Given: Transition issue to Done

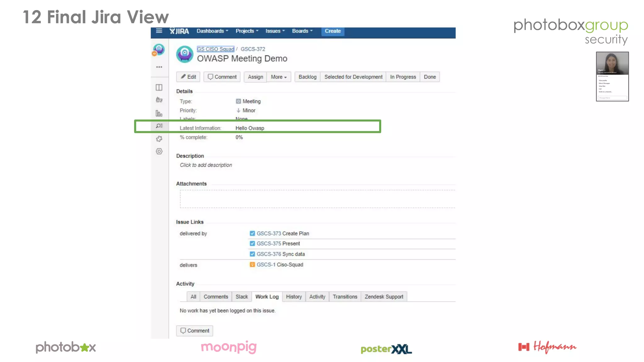Looking at the screenshot, I should tap(430, 77).
